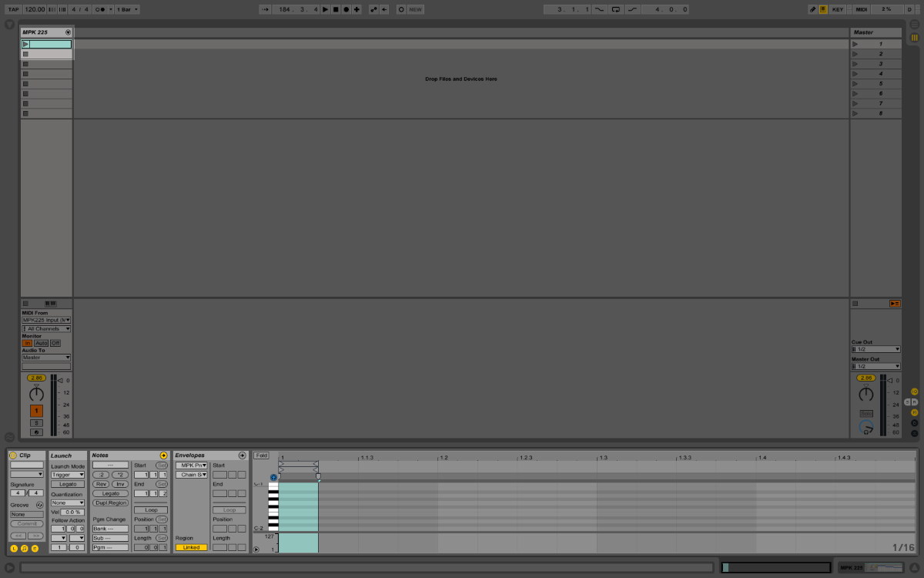
Task: Click the Envelopes box arrow icon
Action: tap(243, 455)
